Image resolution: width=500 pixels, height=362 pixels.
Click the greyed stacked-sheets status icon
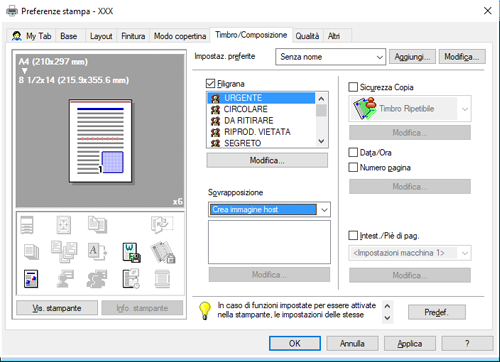(x=31, y=252)
